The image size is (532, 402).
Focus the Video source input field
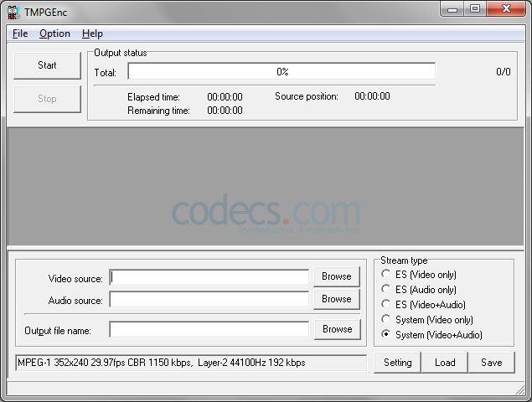pyautogui.click(x=209, y=278)
